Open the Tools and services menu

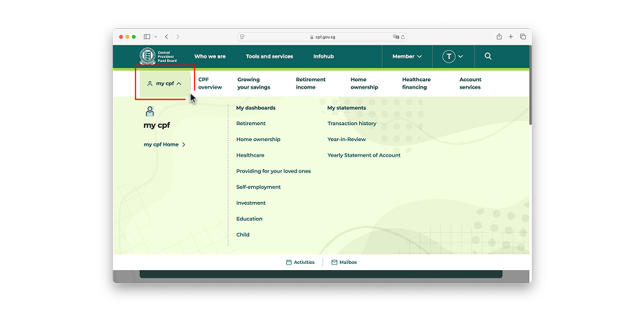[x=269, y=56]
